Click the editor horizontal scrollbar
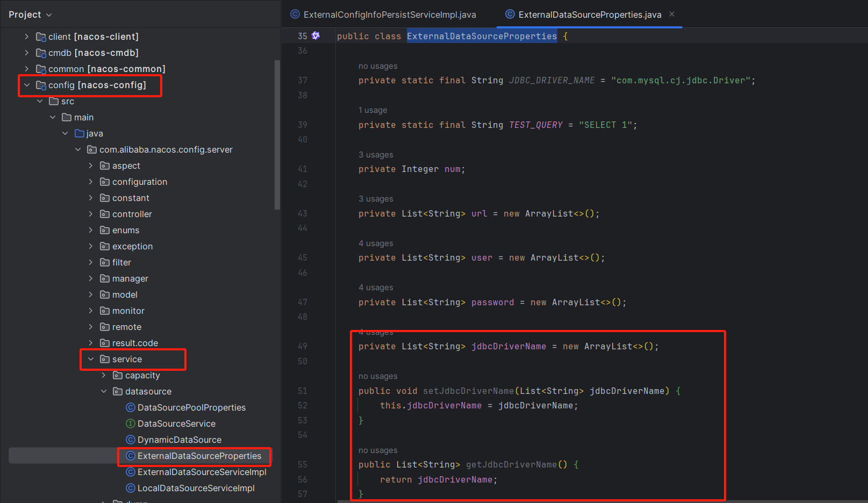This screenshot has width=868, height=503. pyautogui.click(x=602, y=501)
